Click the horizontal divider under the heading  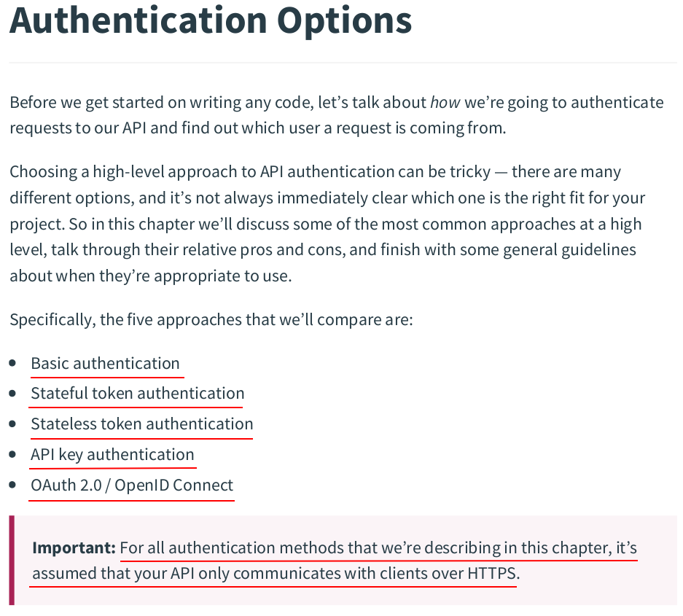[343, 63]
